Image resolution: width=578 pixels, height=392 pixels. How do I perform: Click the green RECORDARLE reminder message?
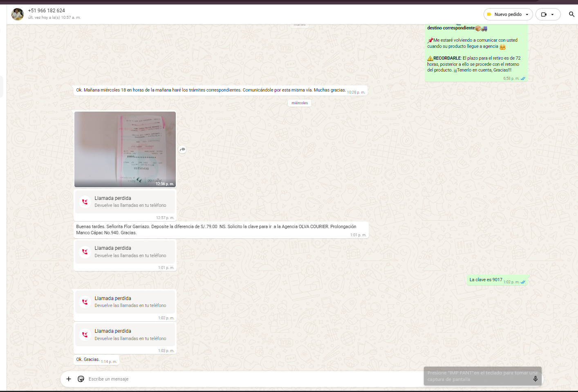pos(474,64)
